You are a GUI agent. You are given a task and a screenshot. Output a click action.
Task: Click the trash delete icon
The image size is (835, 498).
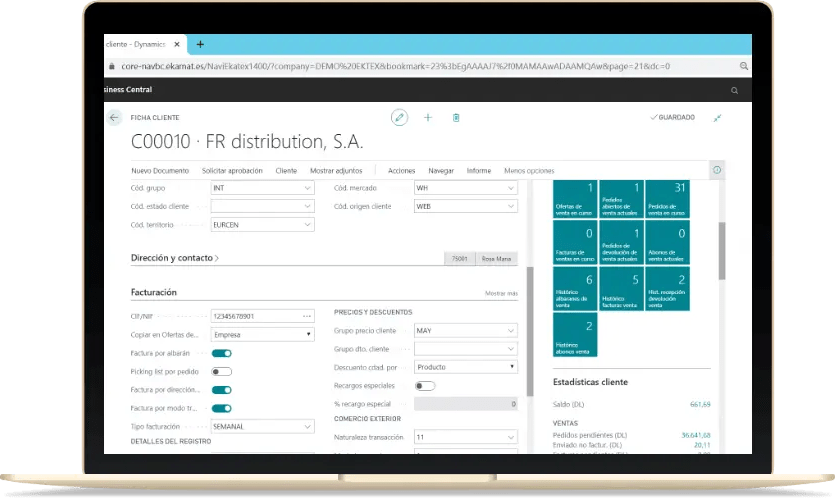(456, 117)
